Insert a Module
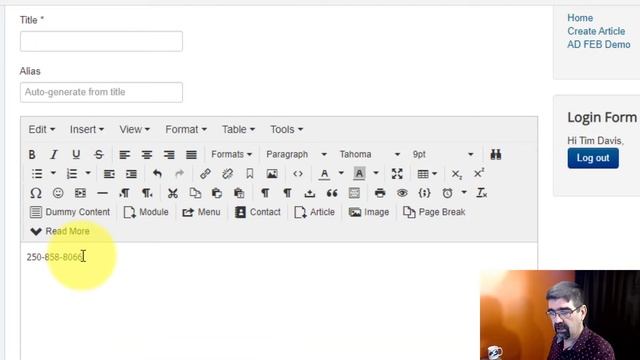Screen dimensions: 640x360 coord(146,212)
